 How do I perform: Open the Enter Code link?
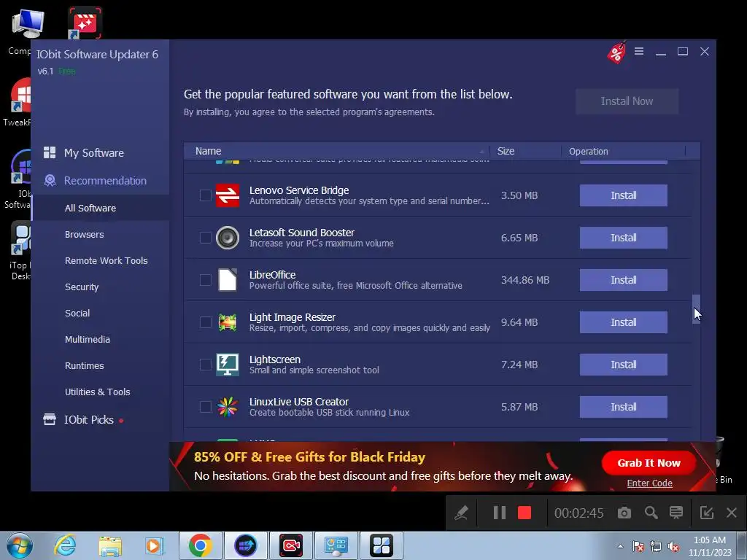click(x=649, y=483)
